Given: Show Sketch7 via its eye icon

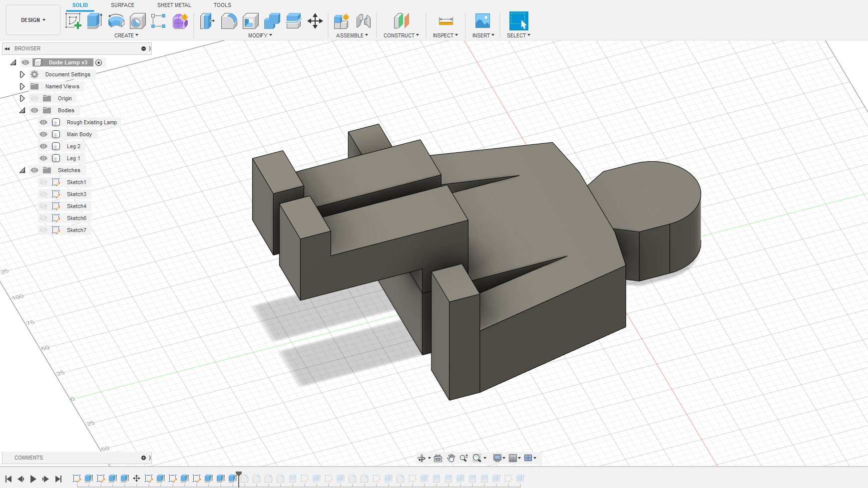Looking at the screenshot, I should (x=43, y=230).
